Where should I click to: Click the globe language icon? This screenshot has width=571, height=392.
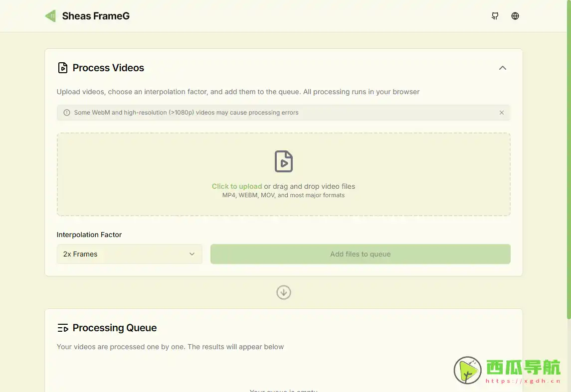coord(515,16)
